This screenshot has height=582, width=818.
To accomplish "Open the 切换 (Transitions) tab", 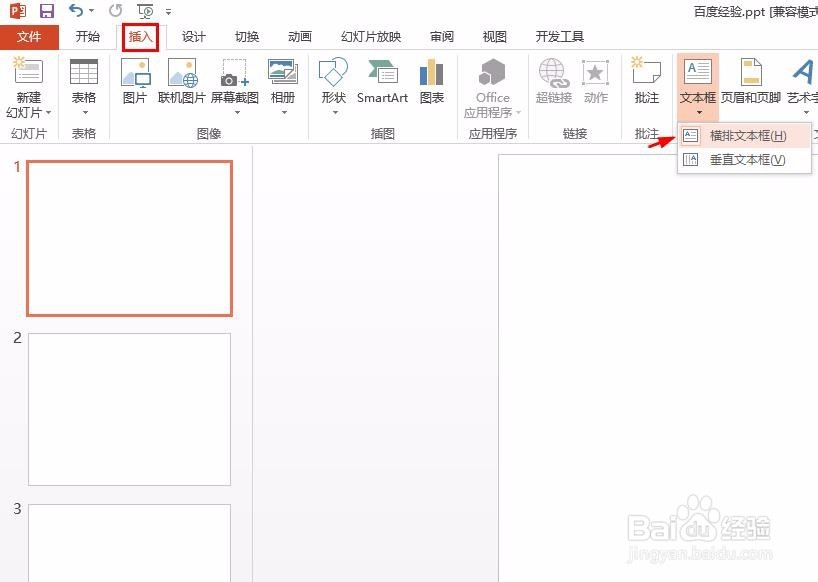I will point(247,37).
